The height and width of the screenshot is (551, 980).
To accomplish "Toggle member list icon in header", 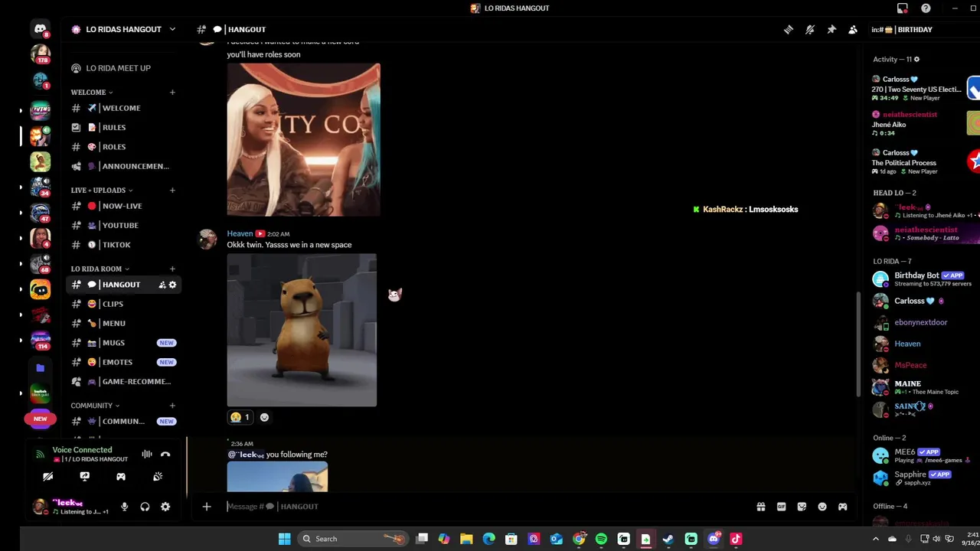I will 853,29.
